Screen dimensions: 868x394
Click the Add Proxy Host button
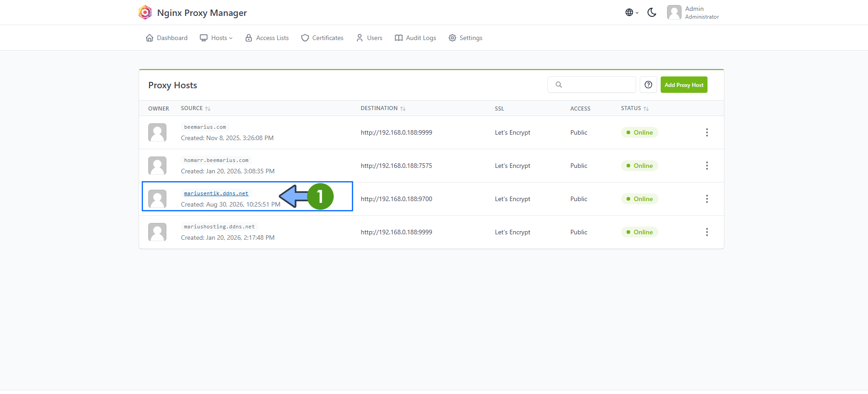684,85
